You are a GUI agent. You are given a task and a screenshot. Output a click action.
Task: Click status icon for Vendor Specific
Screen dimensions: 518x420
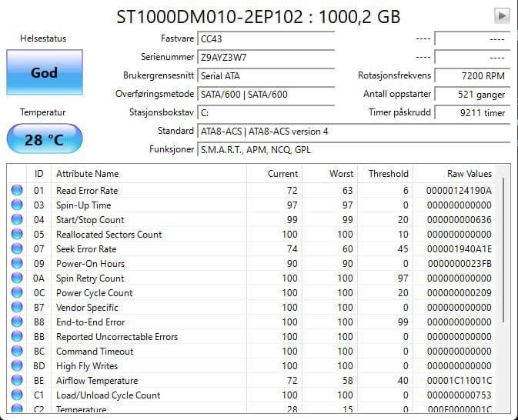(17, 307)
